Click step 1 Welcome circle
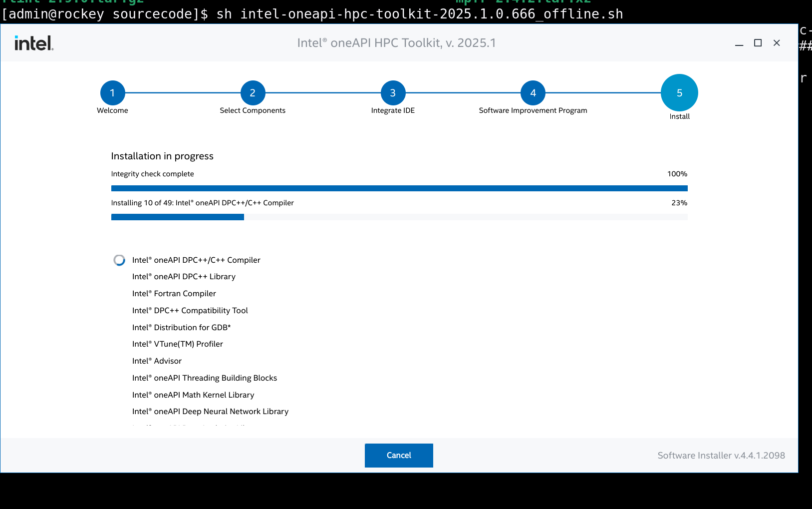 (x=112, y=93)
